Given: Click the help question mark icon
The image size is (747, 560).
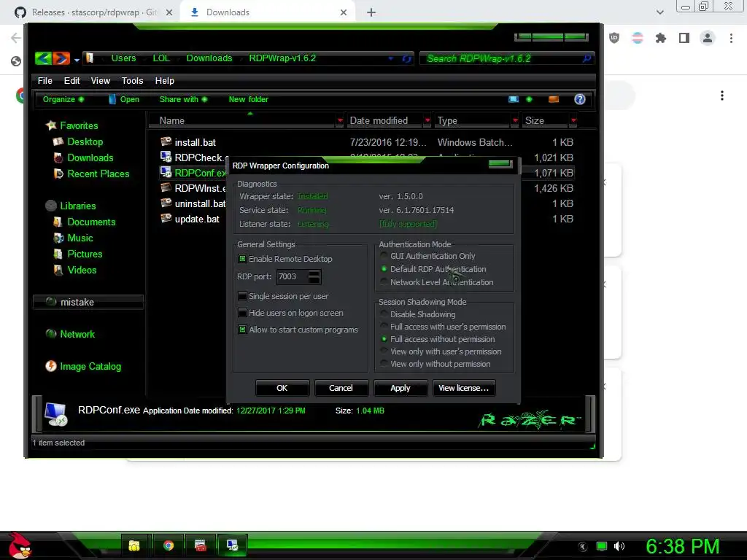Looking at the screenshot, I should 579,99.
